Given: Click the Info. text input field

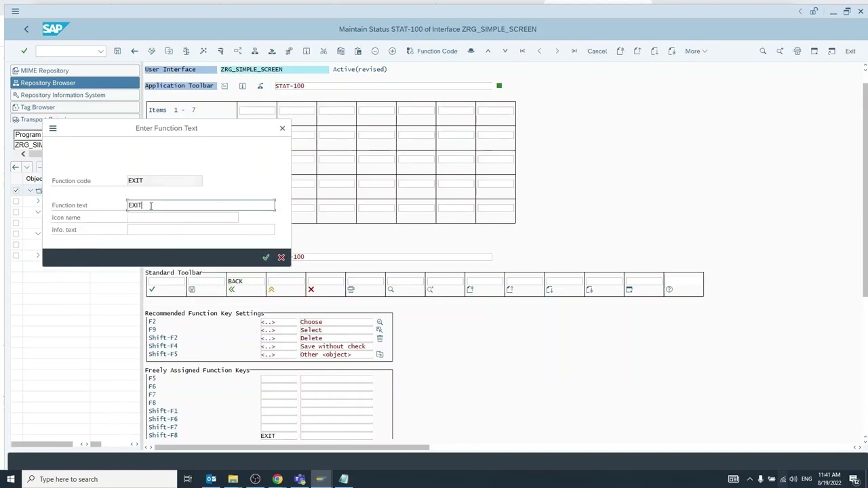Looking at the screenshot, I should click(x=201, y=230).
